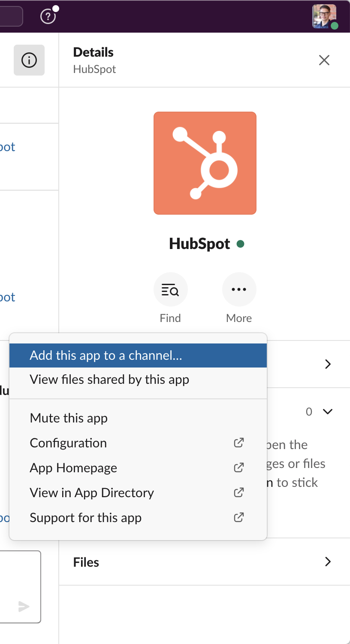Toggle the details info icon button
The height and width of the screenshot is (644, 350).
(x=29, y=60)
